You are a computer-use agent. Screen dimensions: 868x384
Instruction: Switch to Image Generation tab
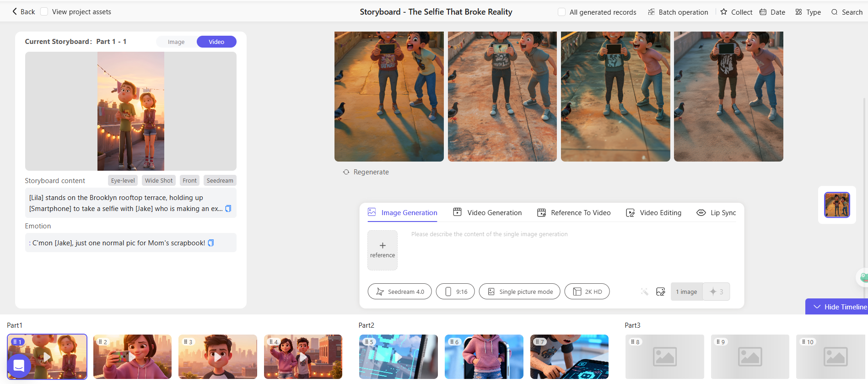coord(403,213)
